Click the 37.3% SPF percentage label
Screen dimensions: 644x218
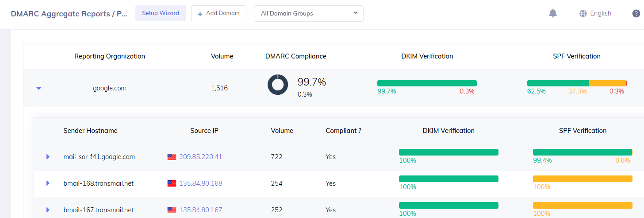577,91
